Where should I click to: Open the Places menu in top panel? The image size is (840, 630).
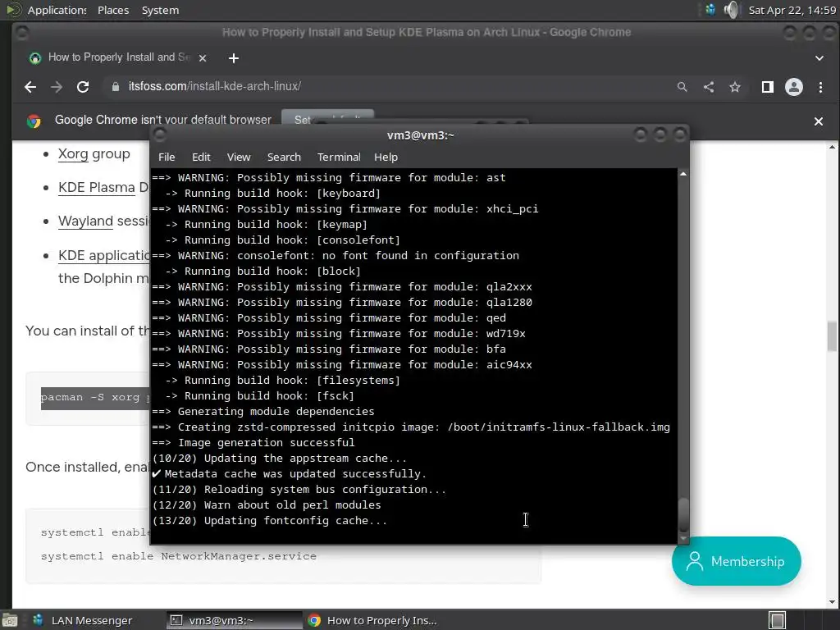[113, 10]
